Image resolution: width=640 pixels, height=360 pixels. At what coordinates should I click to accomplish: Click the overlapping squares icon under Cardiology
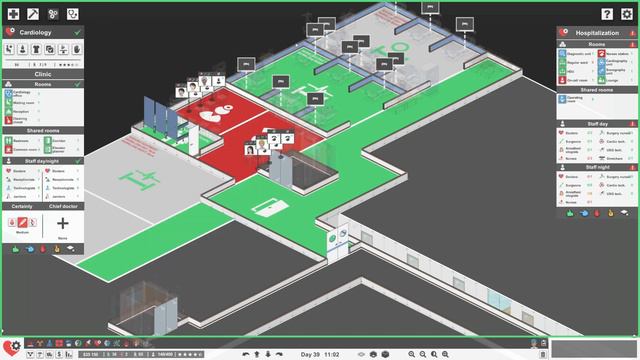pyautogui.click(x=49, y=49)
